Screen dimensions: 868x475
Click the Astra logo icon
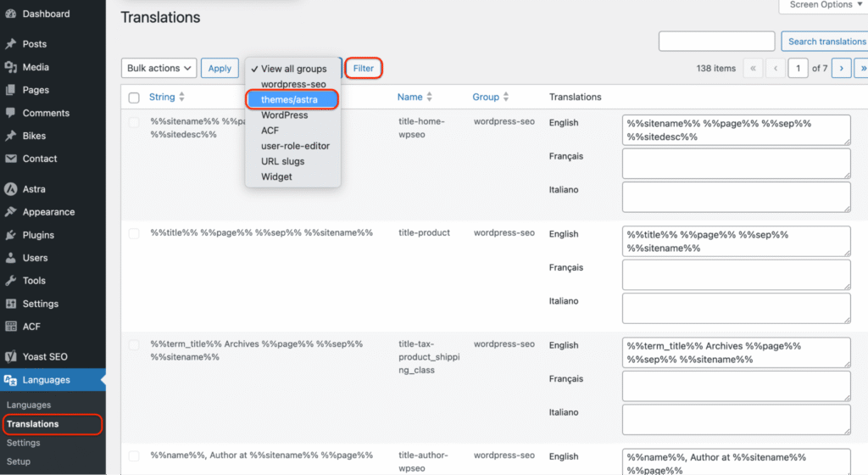click(10, 189)
